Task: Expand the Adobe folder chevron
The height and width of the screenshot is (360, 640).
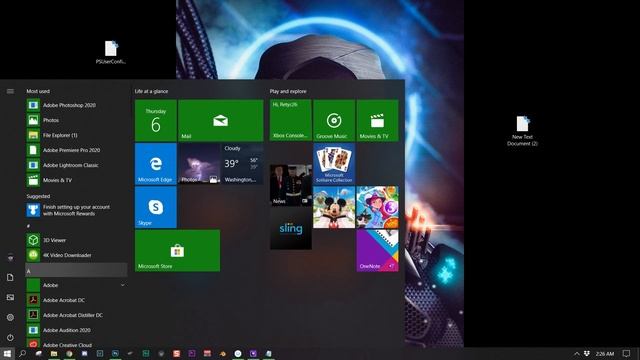Action: tap(122, 285)
